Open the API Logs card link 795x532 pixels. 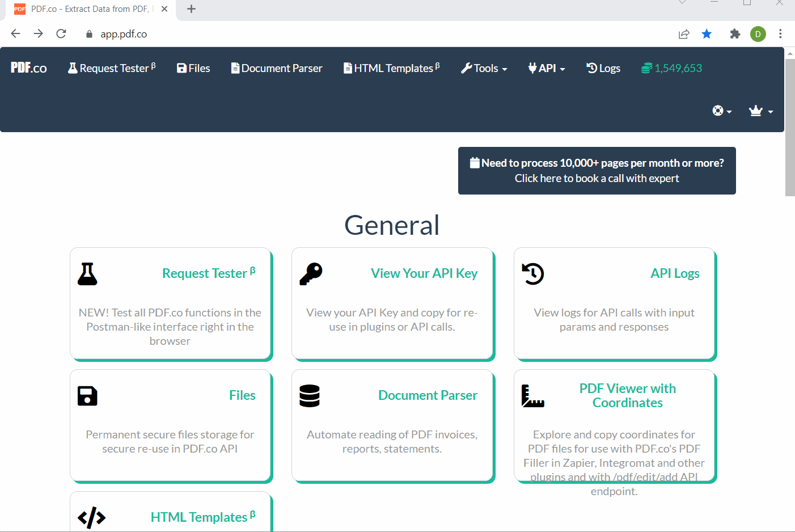[x=675, y=273]
